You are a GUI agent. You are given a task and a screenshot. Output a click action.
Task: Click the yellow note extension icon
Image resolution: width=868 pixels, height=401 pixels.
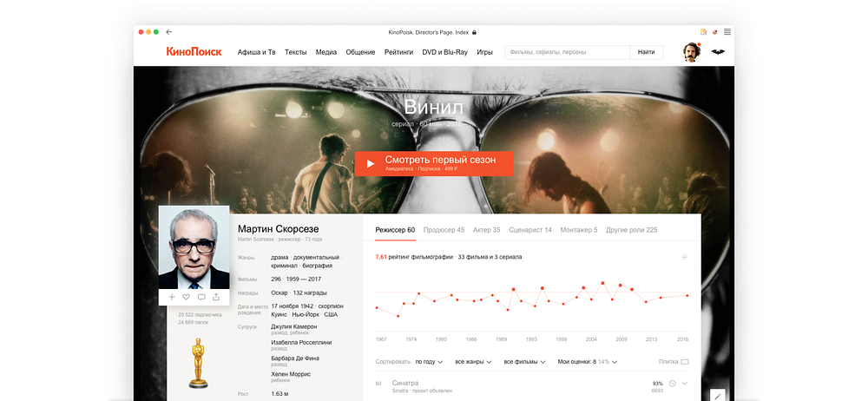(704, 32)
